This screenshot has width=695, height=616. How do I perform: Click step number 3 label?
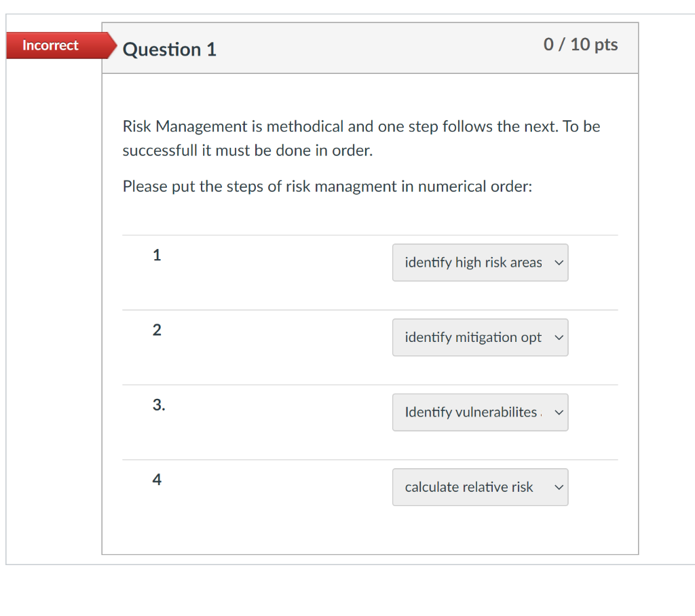click(158, 404)
